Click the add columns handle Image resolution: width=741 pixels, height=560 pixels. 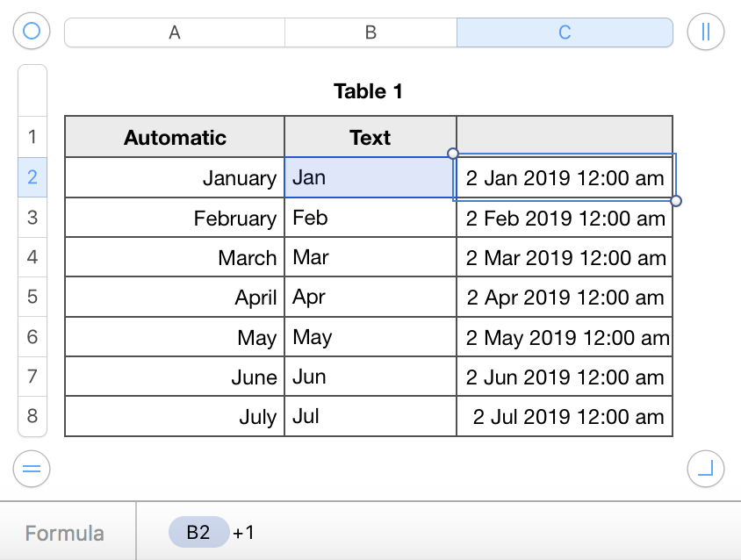(x=706, y=32)
